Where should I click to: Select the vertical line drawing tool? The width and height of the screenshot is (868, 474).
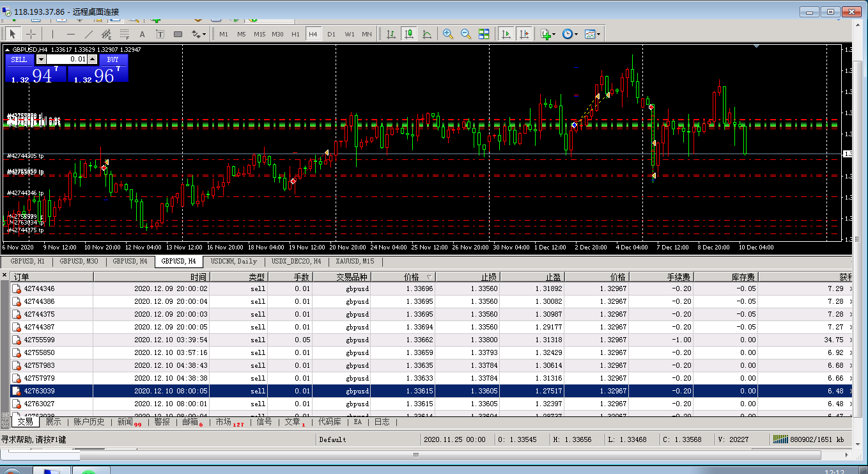(x=52, y=34)
